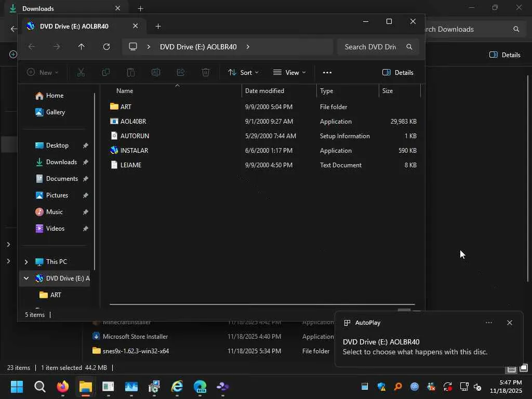
Task: Click the AutoPlay notification options dots
Action: (489, 323)
